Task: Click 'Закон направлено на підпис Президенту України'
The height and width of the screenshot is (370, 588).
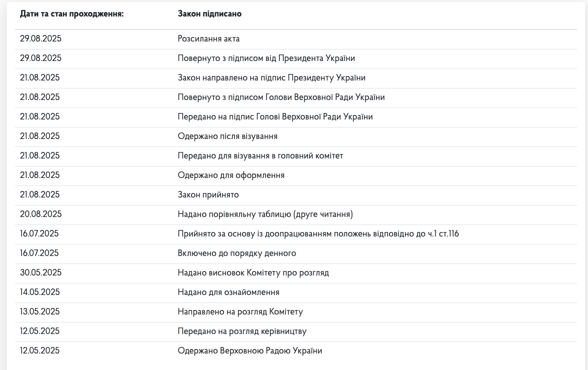Action: click(x=271, y=78)
